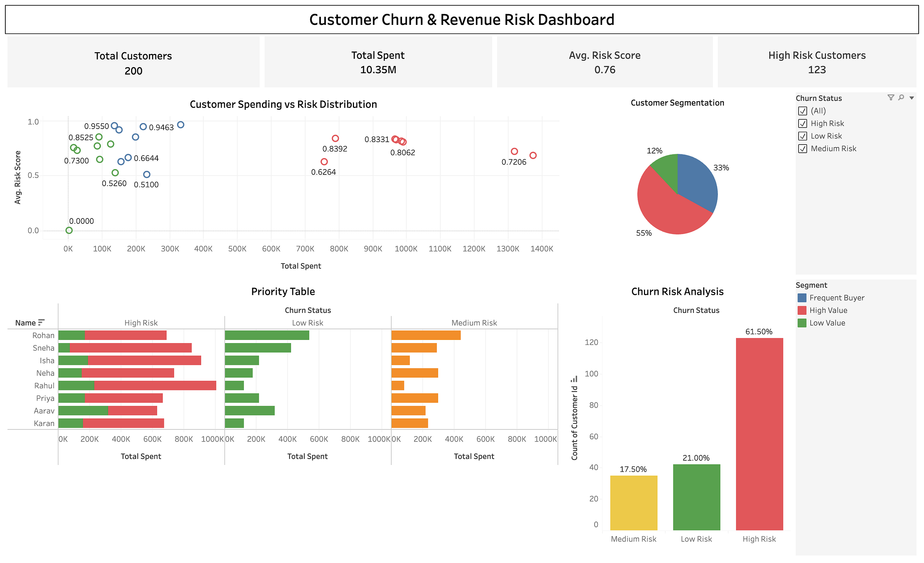924x563 pixels.
Task: Select the scatter point labeled 0.9550
Action: [x=114, y=126]
